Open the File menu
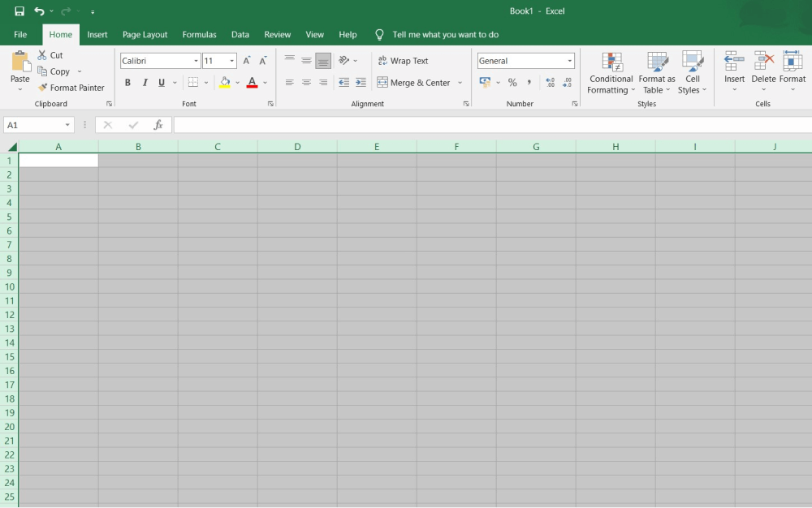This screenshot has width=812, height=508. 19,34
